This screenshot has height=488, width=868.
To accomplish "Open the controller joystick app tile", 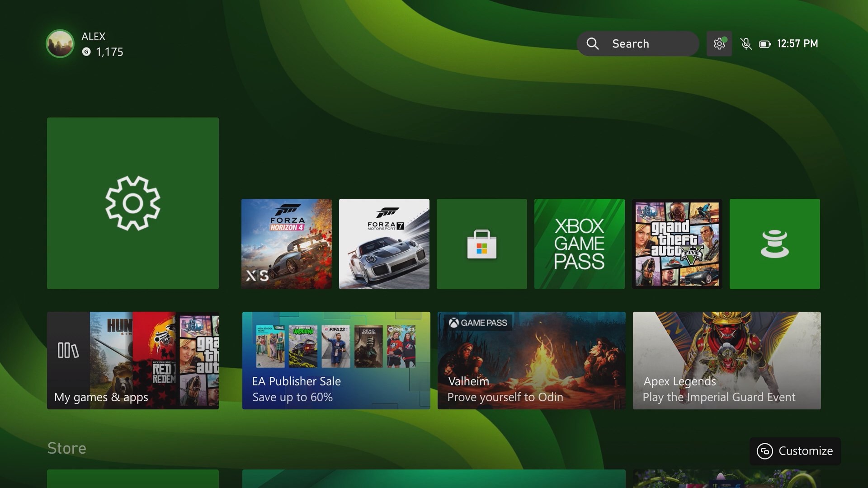I will 775,244.
